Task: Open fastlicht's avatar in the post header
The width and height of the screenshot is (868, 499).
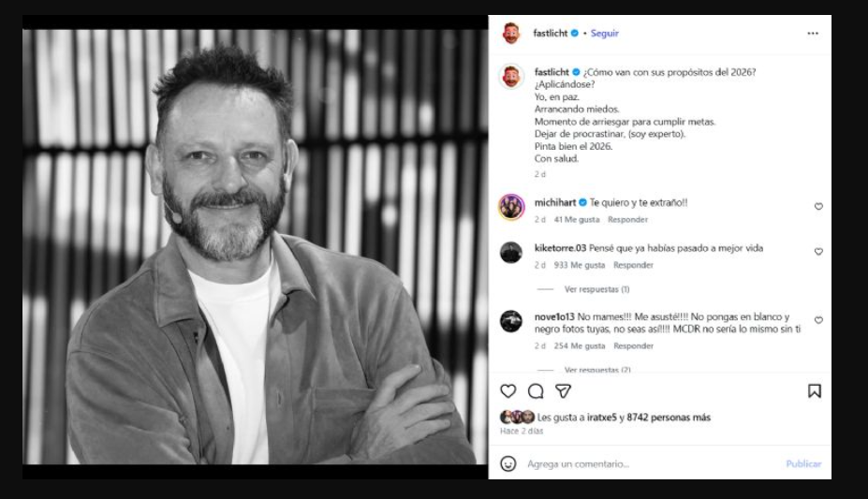Action: [x=511, y=33]
